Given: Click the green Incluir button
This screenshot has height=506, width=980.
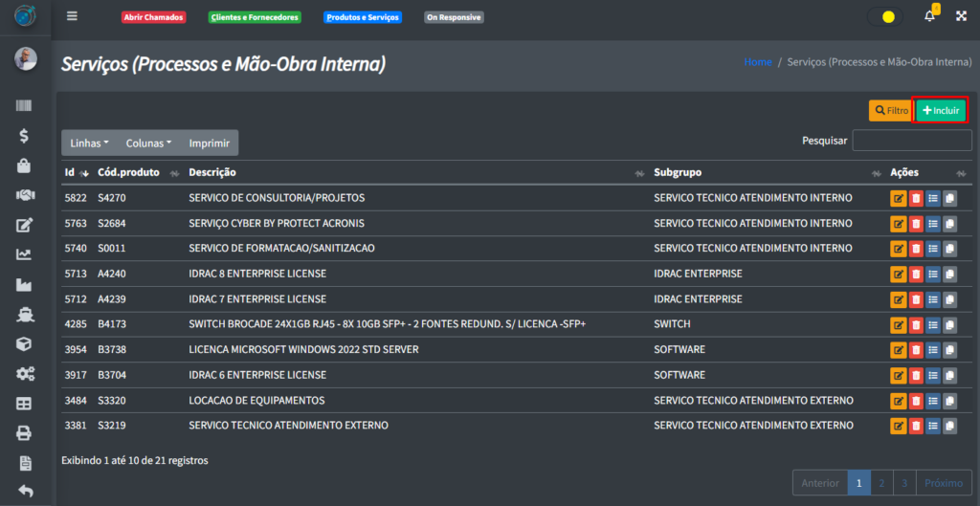Looking at the screenshot, I should [940, 110].
